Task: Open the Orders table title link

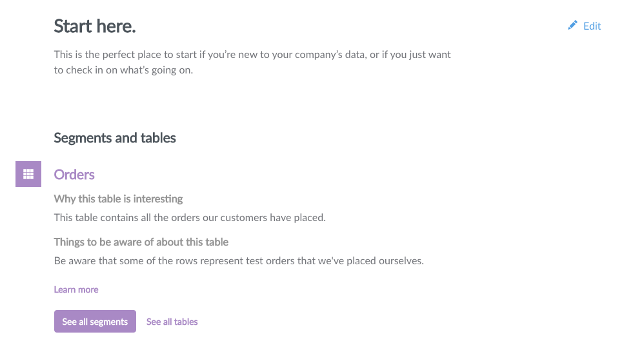Action: click(74, 175)
